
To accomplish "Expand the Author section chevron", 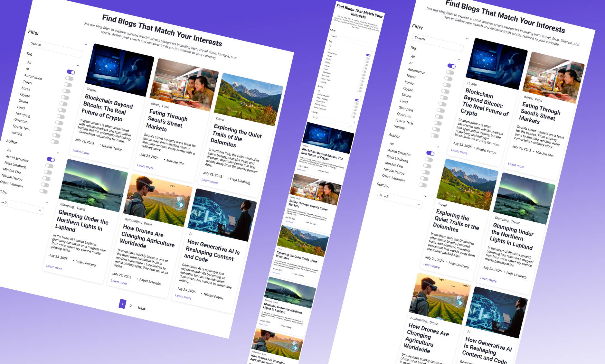I will tap(58, 153).
